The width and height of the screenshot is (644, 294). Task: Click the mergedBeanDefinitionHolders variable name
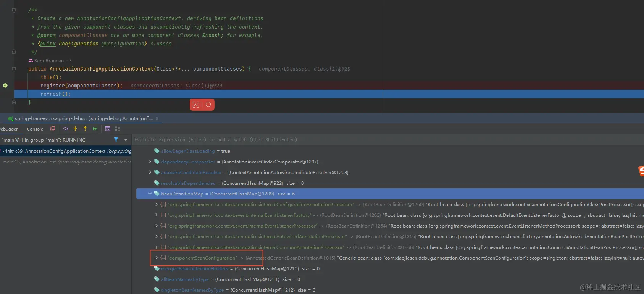[194, 268]
